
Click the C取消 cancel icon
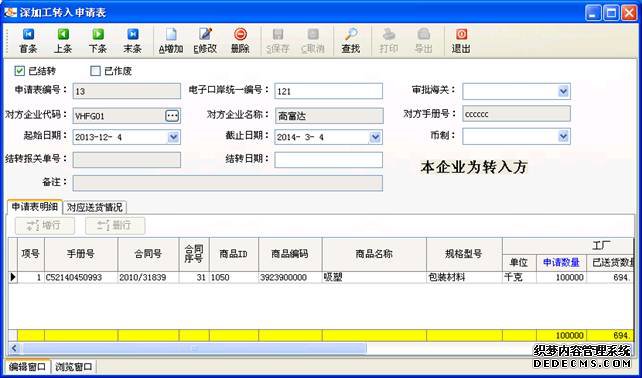313,41
